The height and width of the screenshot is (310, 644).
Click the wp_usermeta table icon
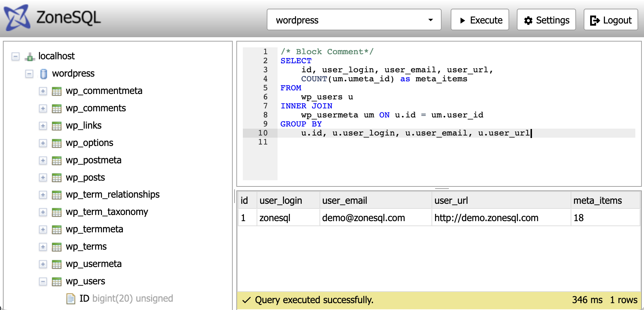(57, 264)
